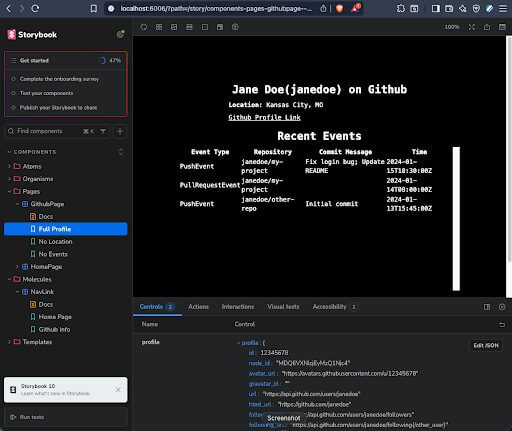Go back in browser history
Image resolution: width=512 pixels, height=431 pixels.
click(9, 9)
